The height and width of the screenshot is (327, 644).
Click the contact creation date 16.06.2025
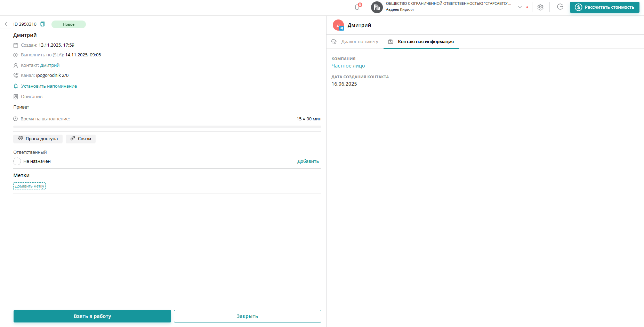[x=344, y=84]
